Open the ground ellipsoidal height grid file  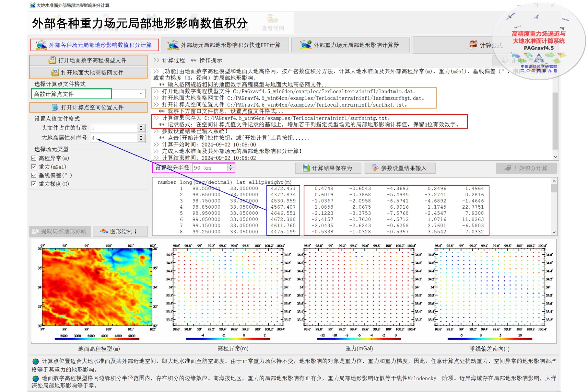88,73
